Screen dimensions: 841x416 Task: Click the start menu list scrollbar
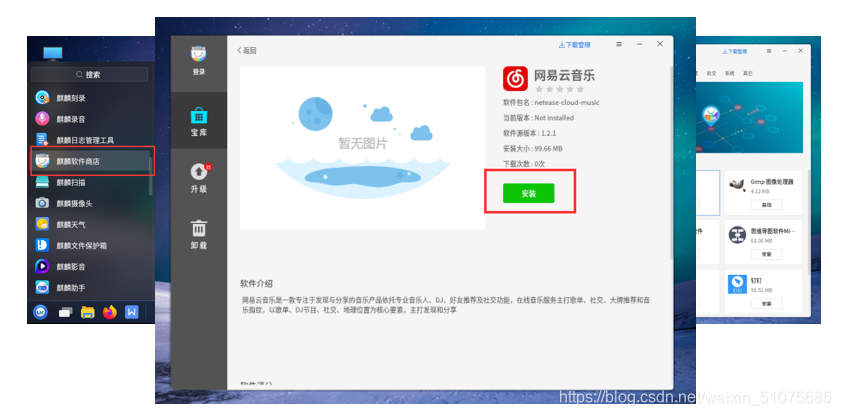pos(151,177)
